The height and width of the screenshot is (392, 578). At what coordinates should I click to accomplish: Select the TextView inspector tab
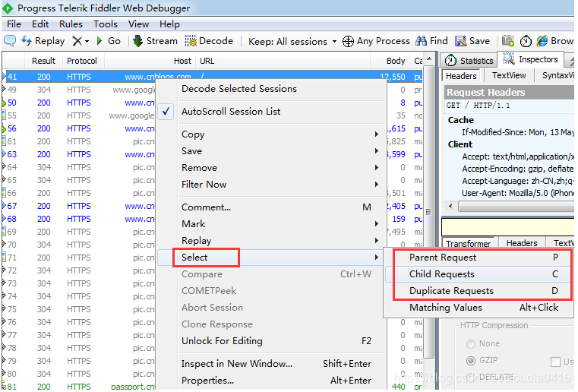[x=509, y=75]
